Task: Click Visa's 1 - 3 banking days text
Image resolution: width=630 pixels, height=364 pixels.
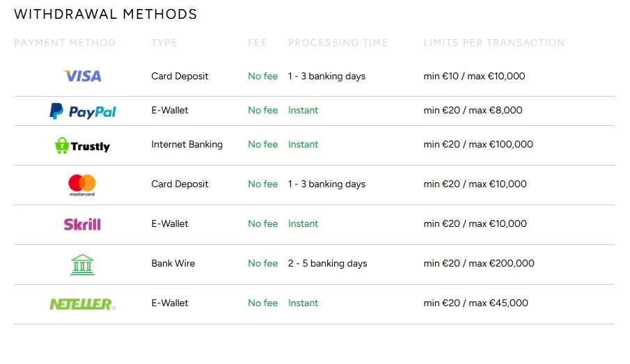Action: [x=326, y=77]
